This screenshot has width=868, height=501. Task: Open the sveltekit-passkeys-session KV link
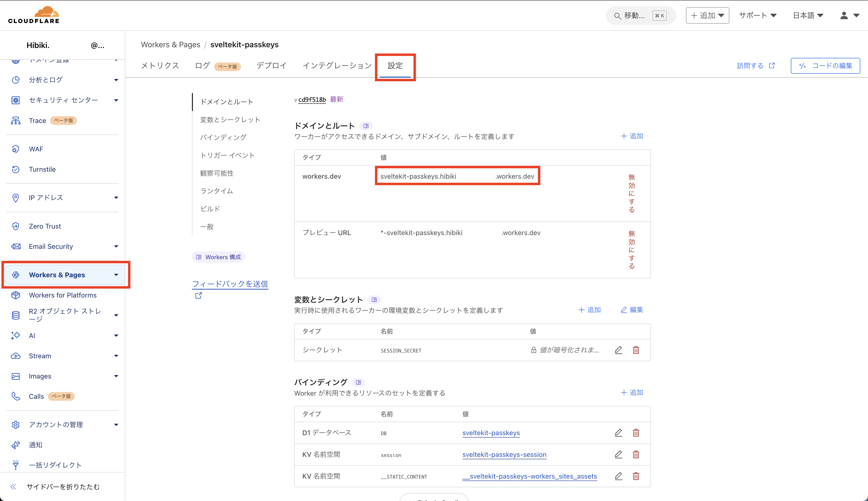(504, 454)
